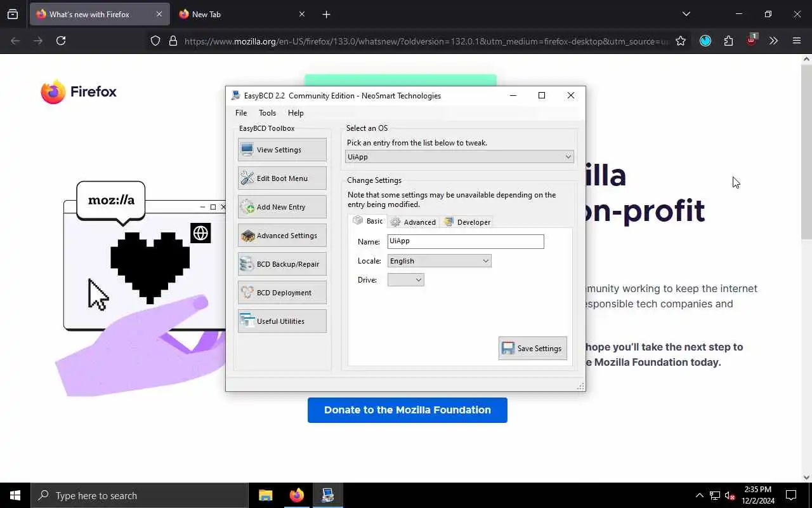Screen dimensions: 812x508
Task: Open the Drive dropdown
Action: tap(405, 280)
